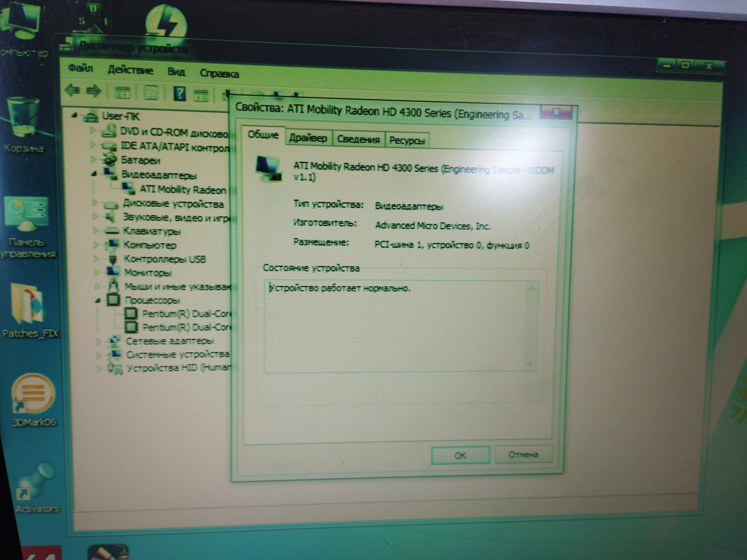Switch to the Ресурсы tab
This screenshot has height=560, width=747.
tap(407, 141)
